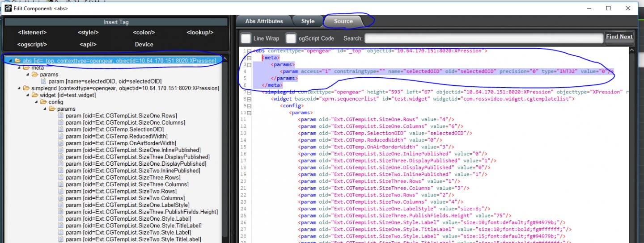644x243 pixels.
Task: Maximize the Edit Component window
Action: pos(608,8)
